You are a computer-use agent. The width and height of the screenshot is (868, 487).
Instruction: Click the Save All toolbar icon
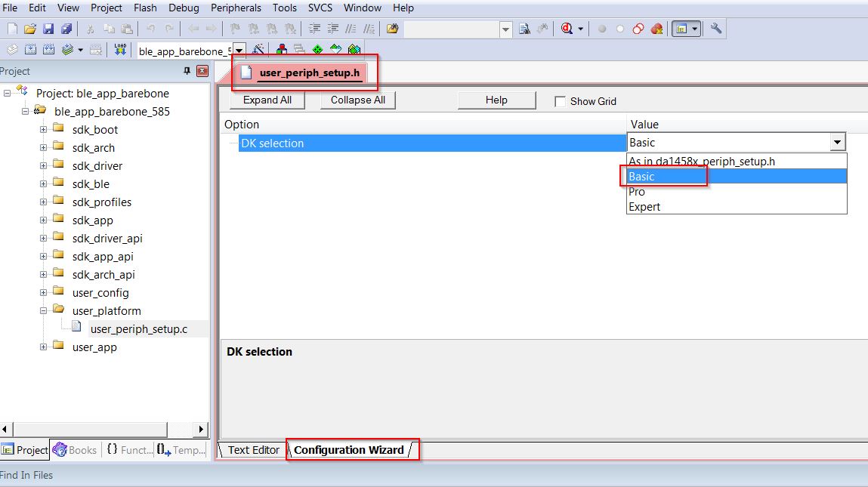(66, 29)
